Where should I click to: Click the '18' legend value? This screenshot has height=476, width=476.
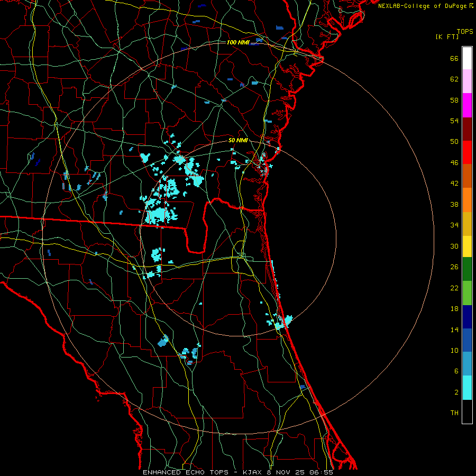[454, 309]
